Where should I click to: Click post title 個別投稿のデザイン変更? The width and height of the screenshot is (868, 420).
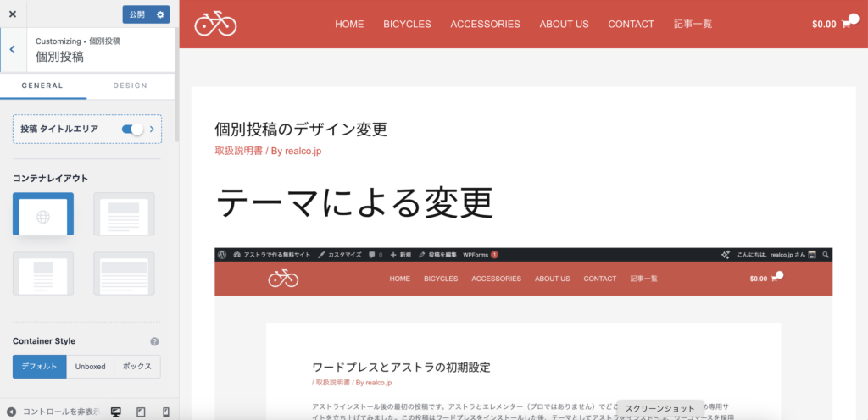pyautogui.click(x=301, y=130)
